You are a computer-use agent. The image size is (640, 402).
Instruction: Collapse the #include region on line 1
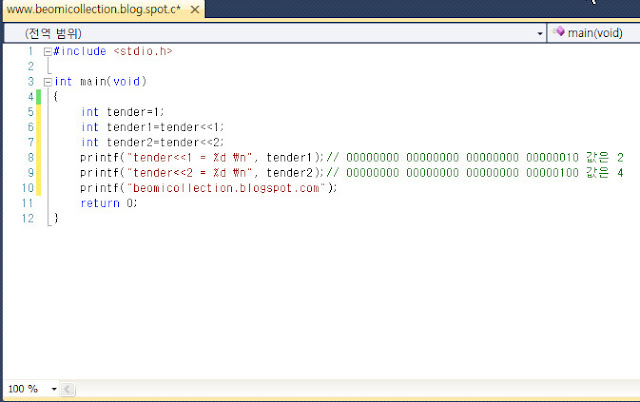[47, 52]
